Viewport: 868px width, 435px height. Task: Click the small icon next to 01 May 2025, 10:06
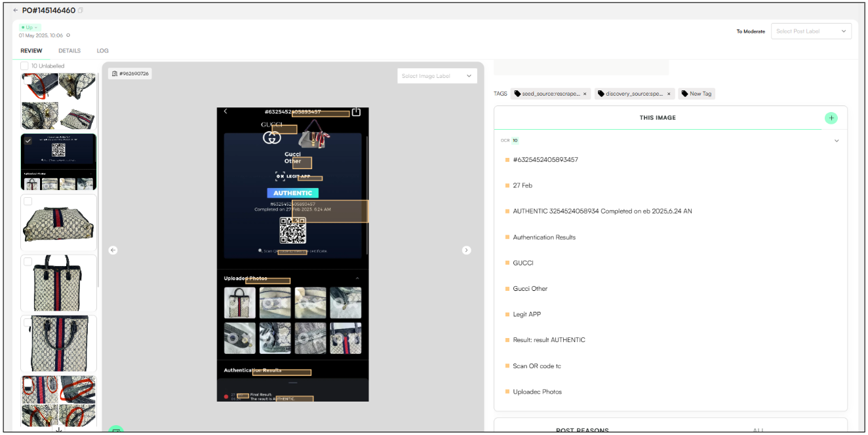coord(68,35)
